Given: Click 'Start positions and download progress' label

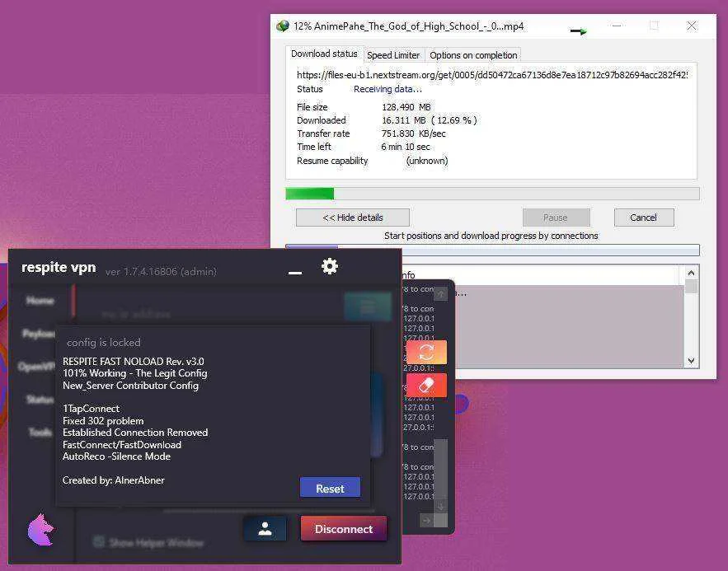Looking at the screenshot, I should [491, 236].
